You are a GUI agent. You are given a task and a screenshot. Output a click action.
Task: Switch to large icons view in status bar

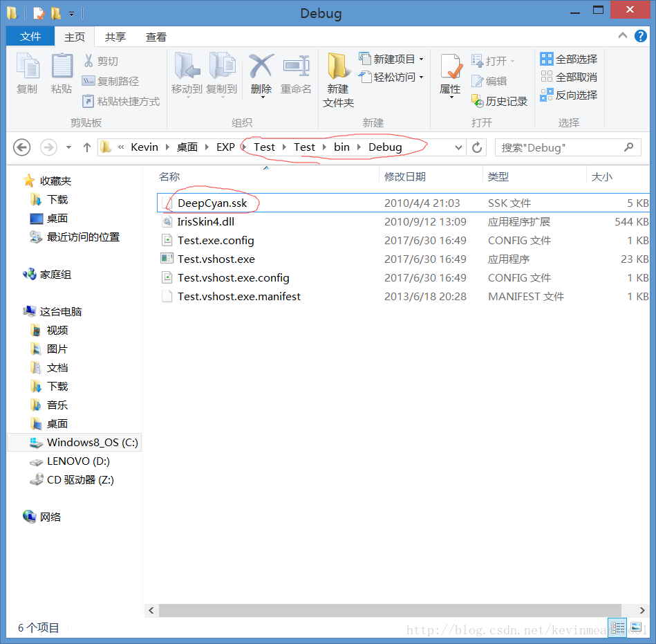coord(636,627)
